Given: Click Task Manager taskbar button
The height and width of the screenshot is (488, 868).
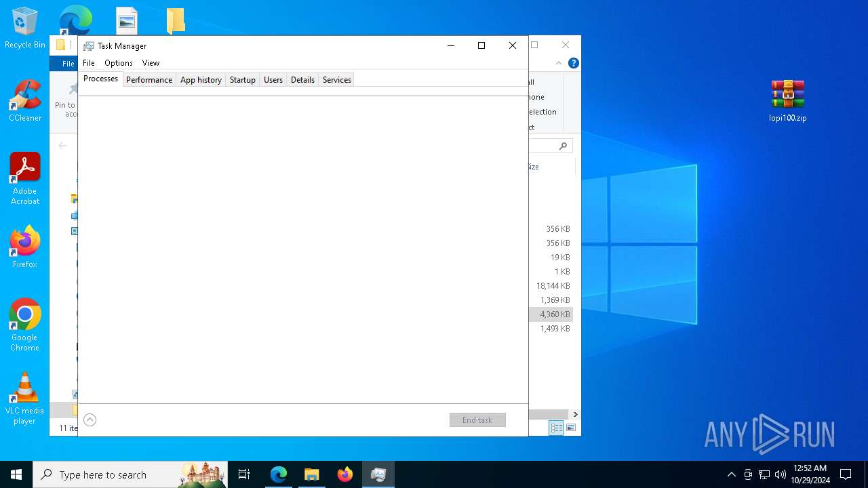Looking at the screenshot, I should [378, 474].
